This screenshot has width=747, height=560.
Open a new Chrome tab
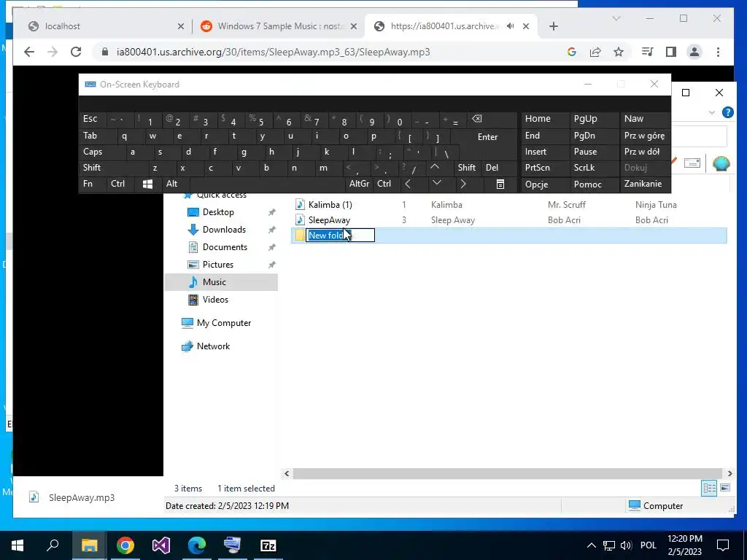point(553,26)
